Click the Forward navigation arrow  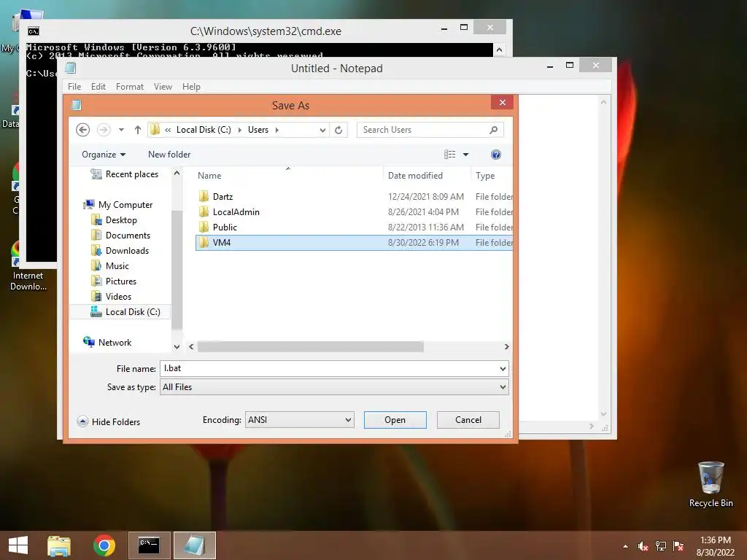104,130
